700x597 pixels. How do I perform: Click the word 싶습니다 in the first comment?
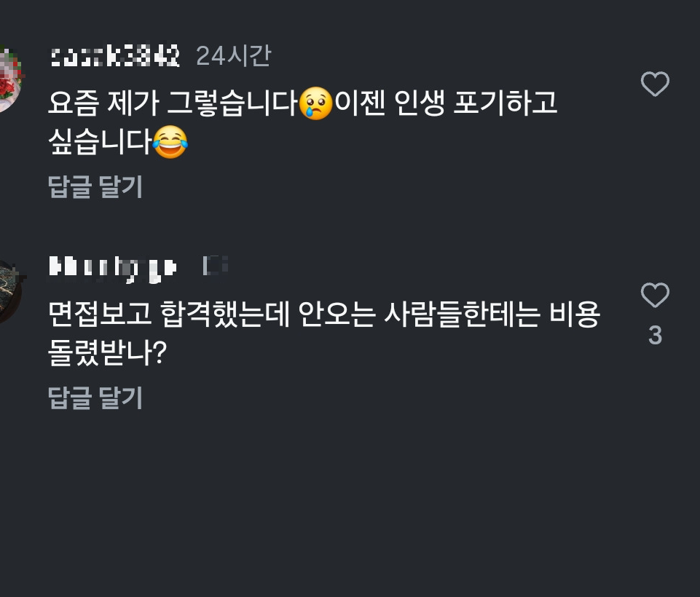[x=99, y=142]
